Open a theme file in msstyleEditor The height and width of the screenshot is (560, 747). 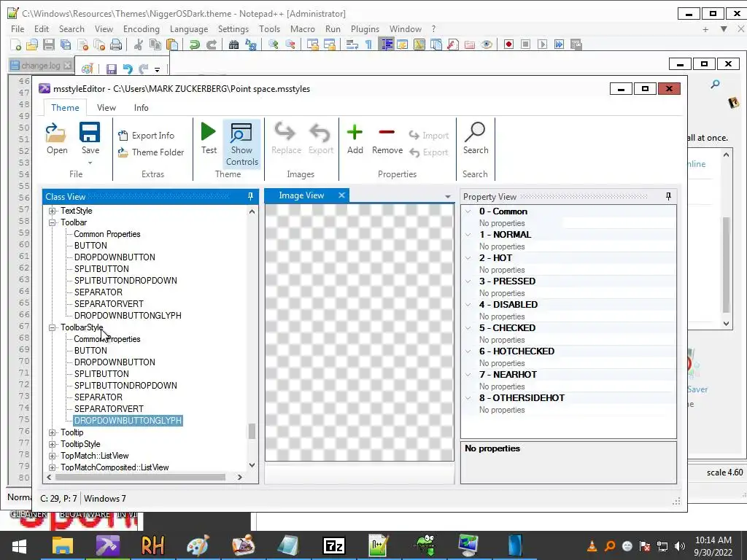coord(57,139)
